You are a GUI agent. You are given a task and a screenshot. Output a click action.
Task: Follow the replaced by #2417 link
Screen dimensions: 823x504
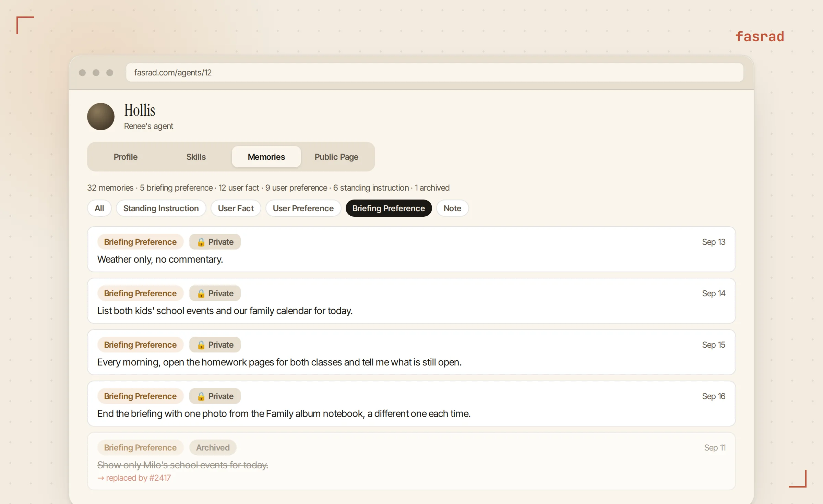click(x=134, y=478)
